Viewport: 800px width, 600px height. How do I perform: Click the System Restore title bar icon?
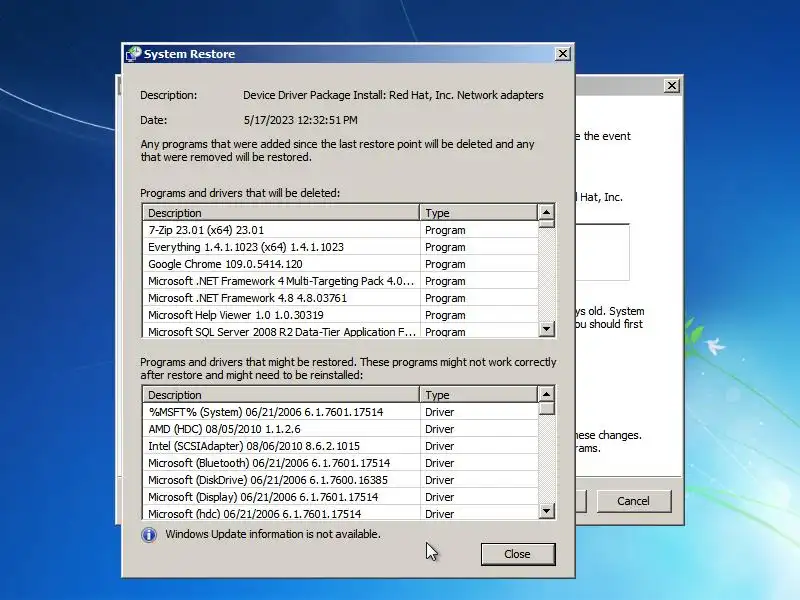point(133,54)
